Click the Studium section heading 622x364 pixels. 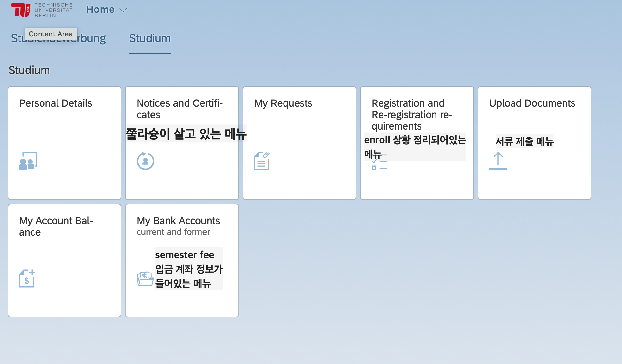click(29, 70)
